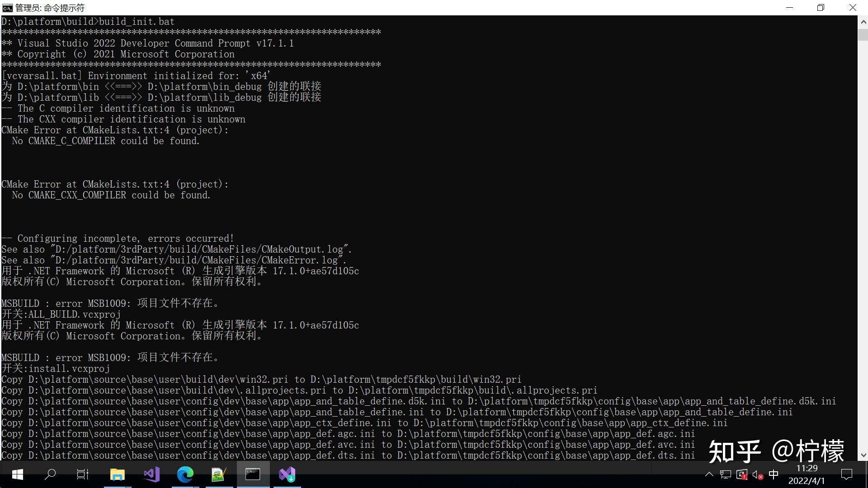Open the Action Center notifications
The width and height of the screenshot is (868, 488).
click(x=845, y=474)
